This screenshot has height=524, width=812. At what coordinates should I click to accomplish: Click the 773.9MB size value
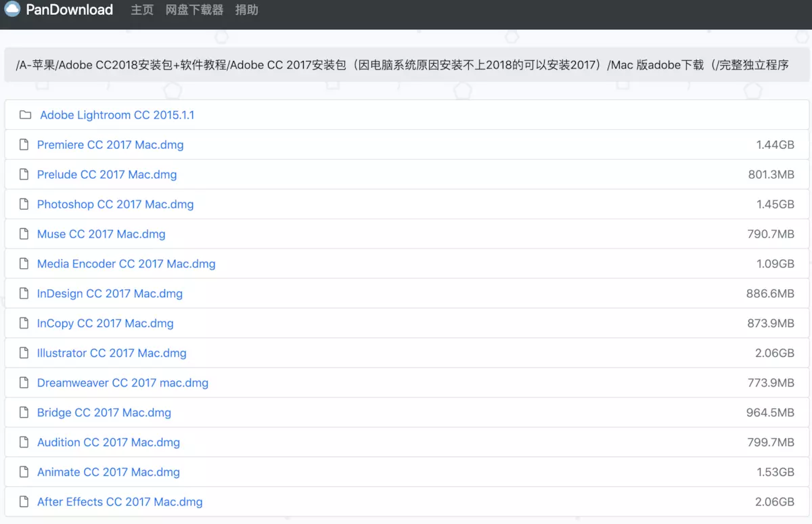point(771,383)
